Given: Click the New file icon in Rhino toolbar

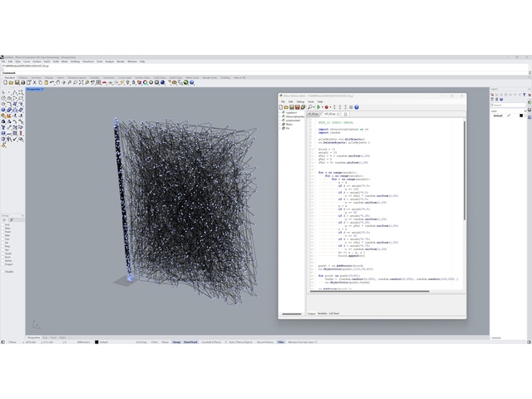Looking at the screenshot, I should [6, 82].
